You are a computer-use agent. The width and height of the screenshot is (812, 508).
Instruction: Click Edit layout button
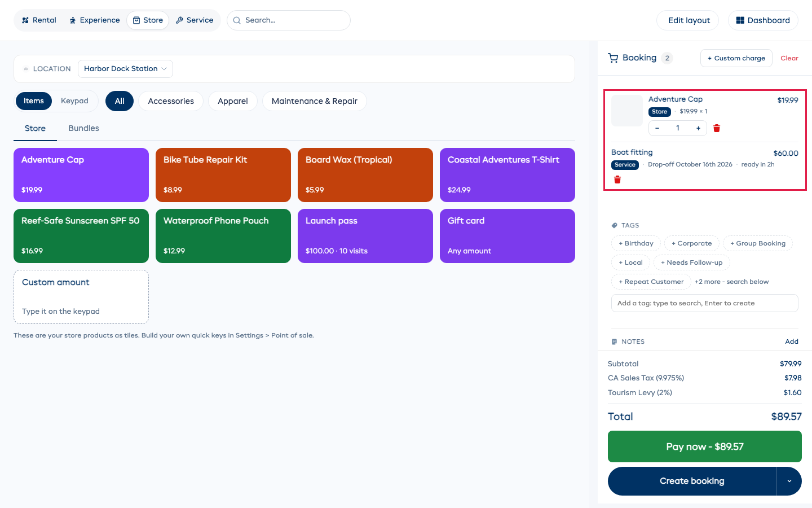tap(688, 20)
